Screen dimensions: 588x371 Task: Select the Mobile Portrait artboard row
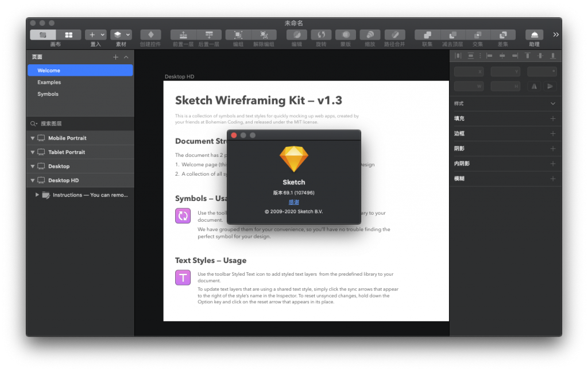tap(80, 138)
